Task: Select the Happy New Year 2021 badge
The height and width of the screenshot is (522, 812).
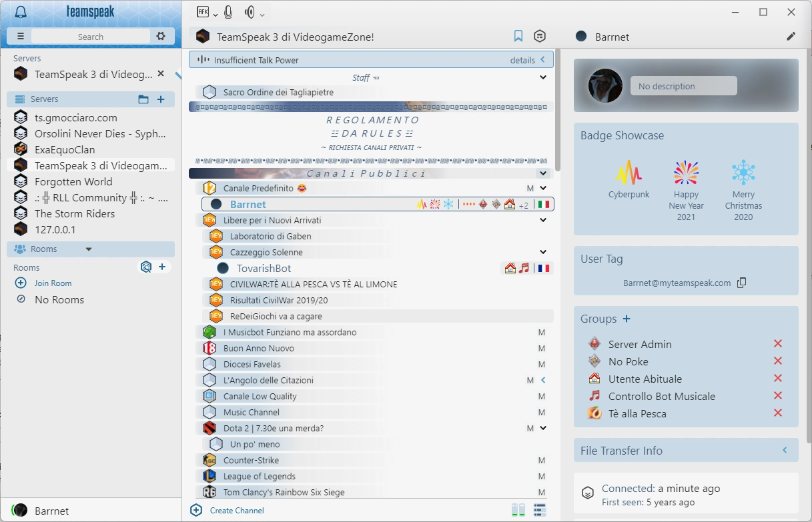Action: click(x=686, y=191)
